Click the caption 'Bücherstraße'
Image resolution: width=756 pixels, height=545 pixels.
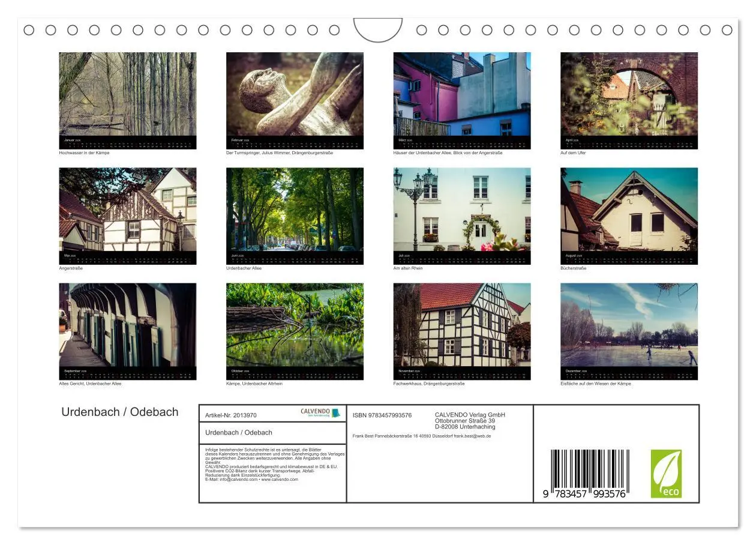coord(574,268)
